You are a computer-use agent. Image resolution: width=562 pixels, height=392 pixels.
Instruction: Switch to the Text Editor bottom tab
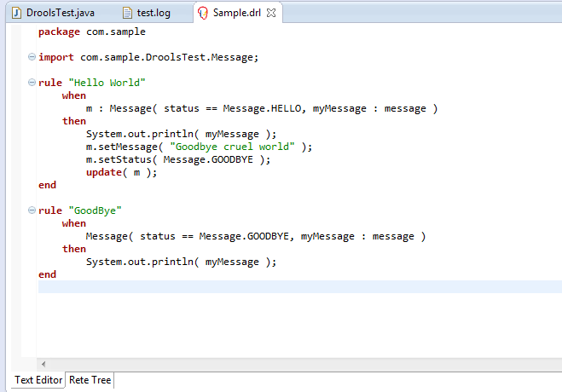(38, 380)
